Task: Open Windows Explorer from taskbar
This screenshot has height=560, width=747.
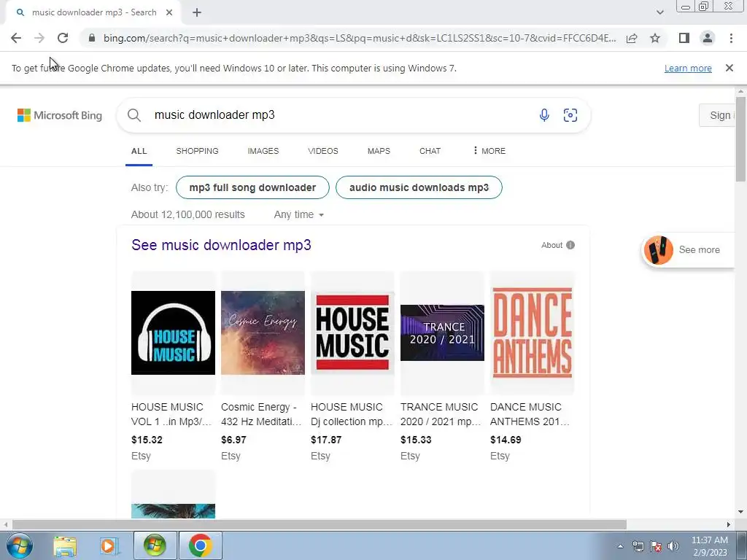Action: pos(65,545)
